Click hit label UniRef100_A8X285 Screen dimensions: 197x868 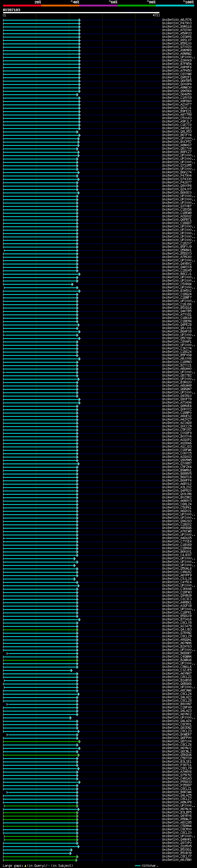[177, 822]
